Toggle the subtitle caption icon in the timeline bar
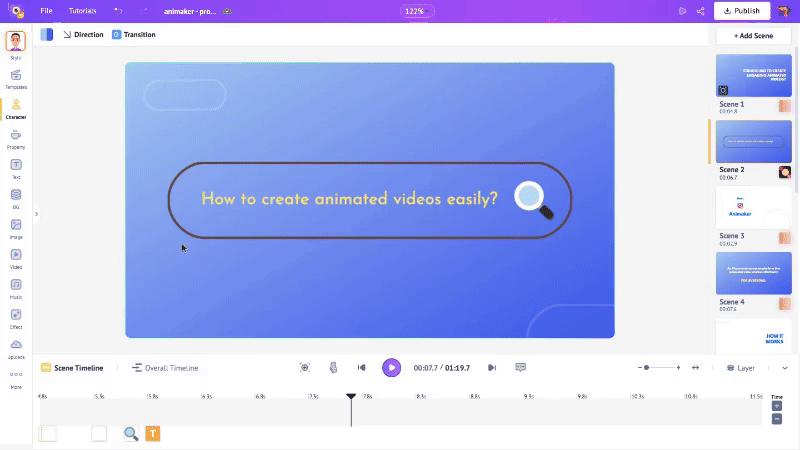The image size is (800, 450). [520, 368]
